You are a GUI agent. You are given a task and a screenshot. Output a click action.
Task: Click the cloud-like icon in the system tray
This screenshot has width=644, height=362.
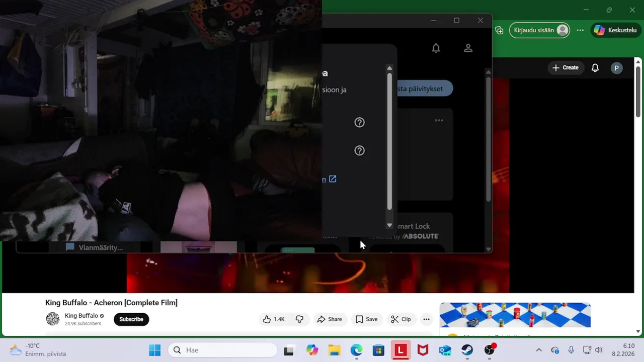click(x=555, y=350)
